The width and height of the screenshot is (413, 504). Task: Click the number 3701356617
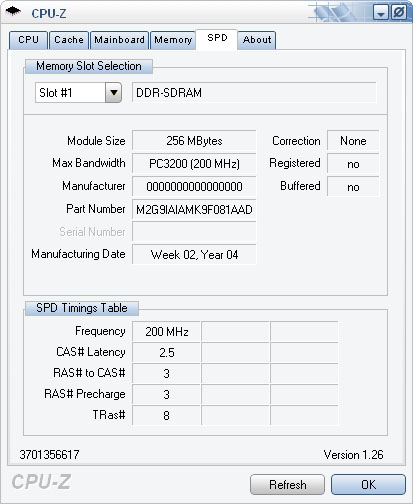pos(49,455)
